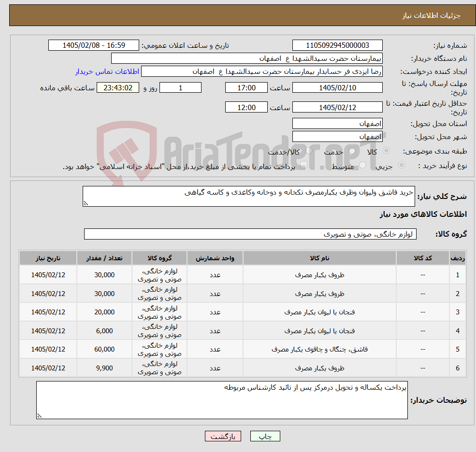Click item name in row 4 فنجان یا لیوان
This screenshot has width=476, height=452.
pyautogui.click(x=319, y=331)
